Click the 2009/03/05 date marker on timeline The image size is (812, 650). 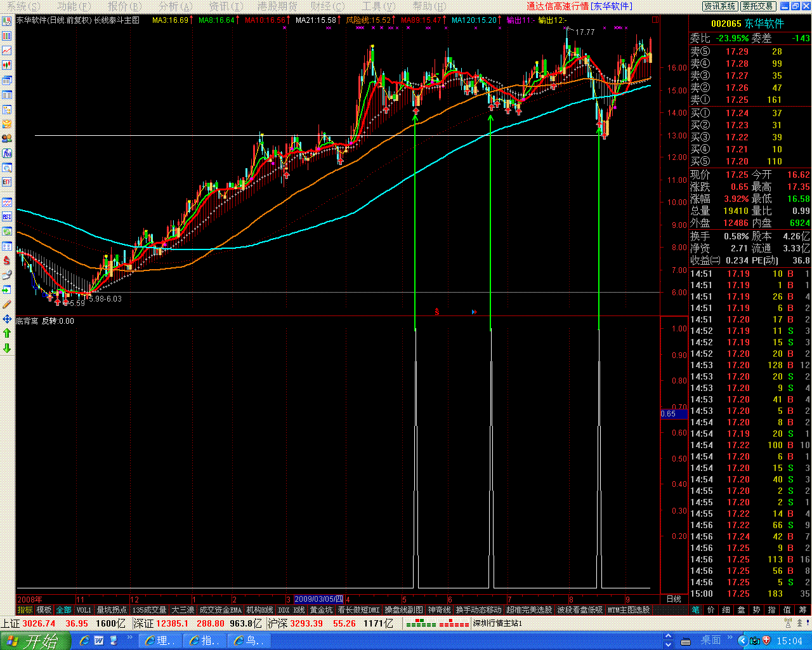point(319,599)
